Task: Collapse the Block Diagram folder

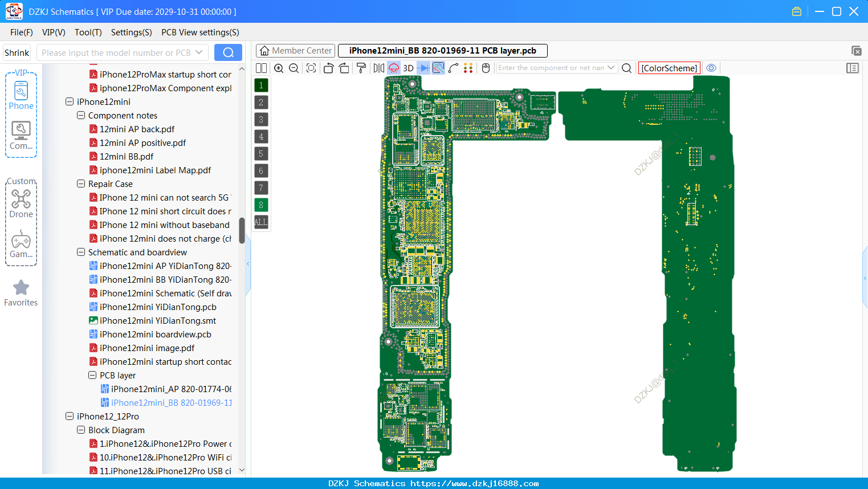Action: 81,430
